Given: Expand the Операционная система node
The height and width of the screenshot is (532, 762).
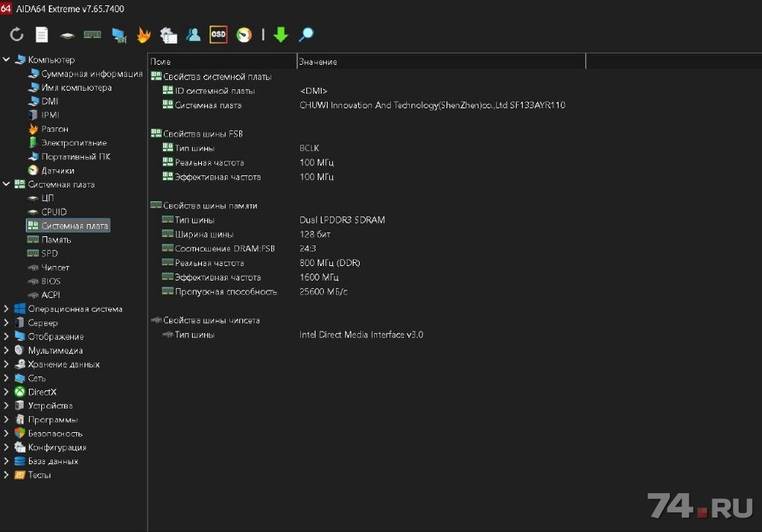Looking at the screenshot, I should [x=6, y=309].
